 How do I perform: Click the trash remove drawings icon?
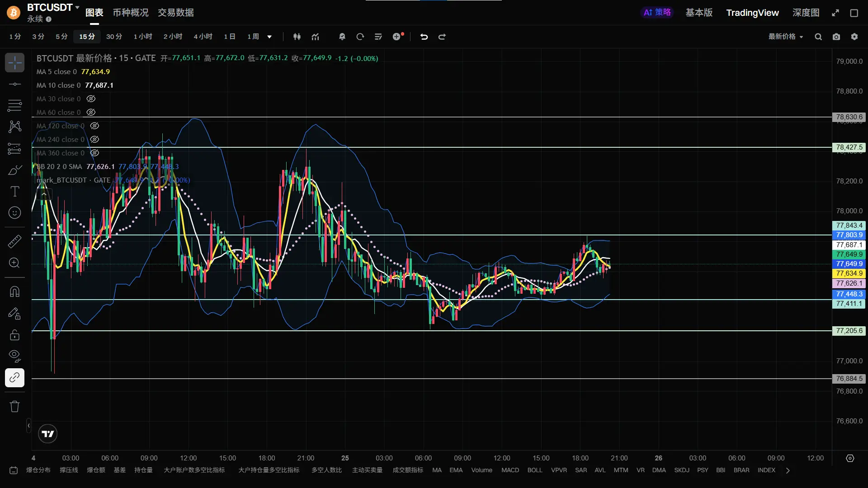pos(14,406)
